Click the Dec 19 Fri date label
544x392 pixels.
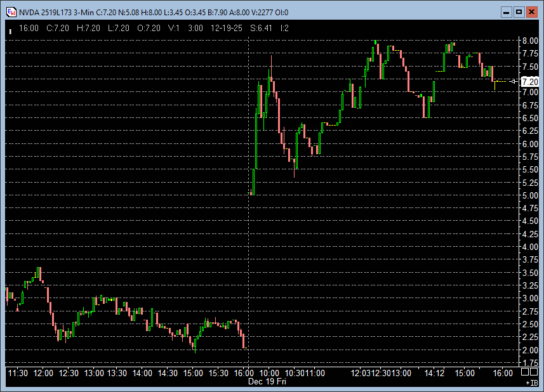coord(267,382)
